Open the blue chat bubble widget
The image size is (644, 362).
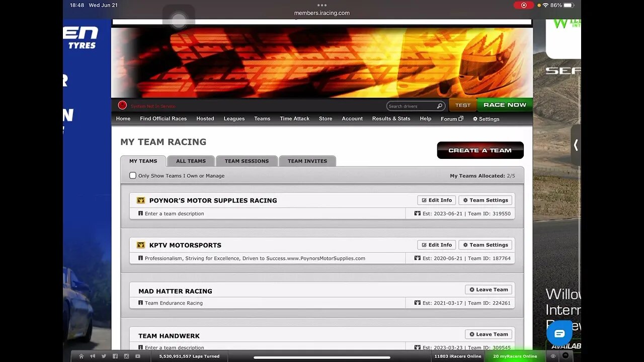(559, 333)
